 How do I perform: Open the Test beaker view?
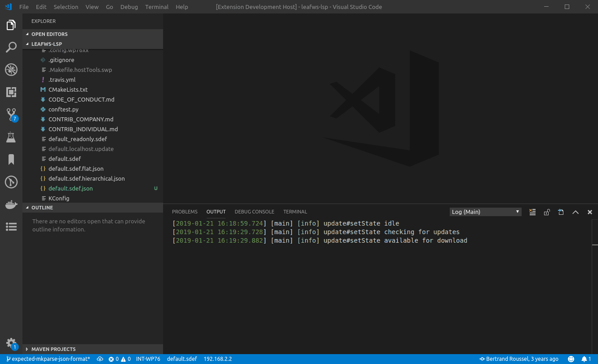(x=11, y=137)
